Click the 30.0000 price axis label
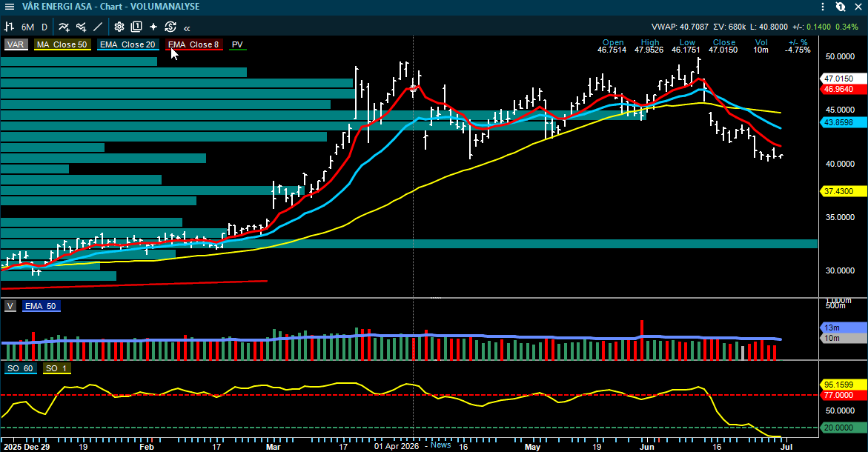 tap(839, 270)
